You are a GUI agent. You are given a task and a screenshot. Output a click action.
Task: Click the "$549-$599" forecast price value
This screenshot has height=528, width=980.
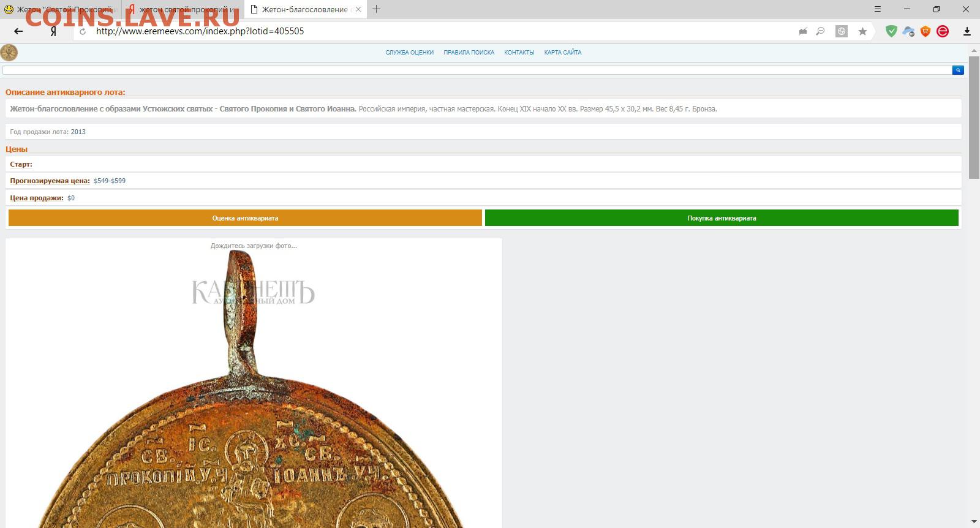(110, 181)
